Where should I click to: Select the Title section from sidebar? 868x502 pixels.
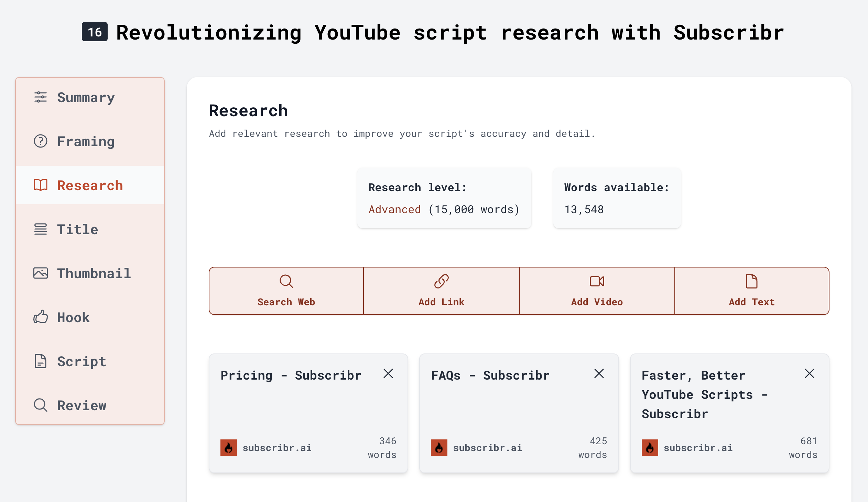pyautogui.click(x=89, y=229)
